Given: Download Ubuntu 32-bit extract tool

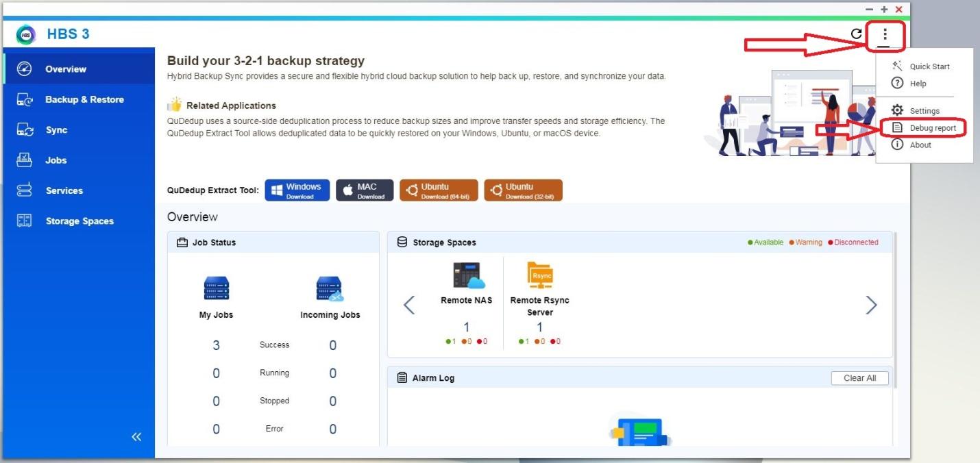Looking at the screenshot, I should (523, 190).
